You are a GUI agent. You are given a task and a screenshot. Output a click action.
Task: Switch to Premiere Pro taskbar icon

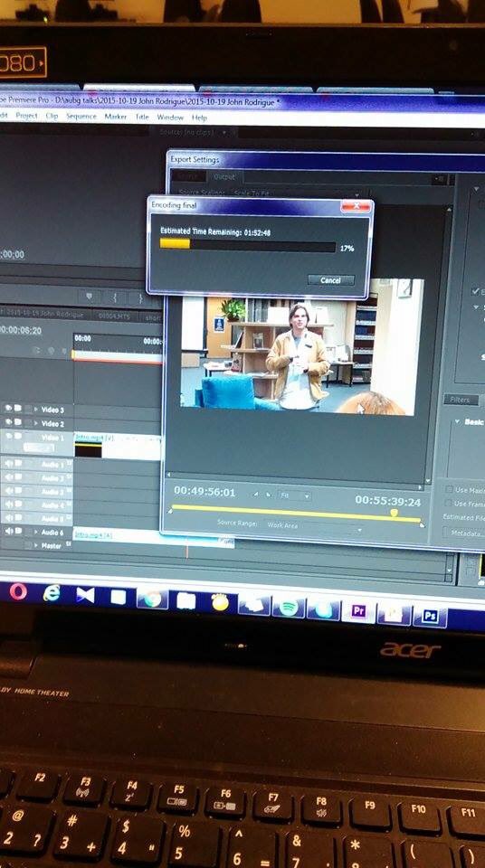[358, 611]
